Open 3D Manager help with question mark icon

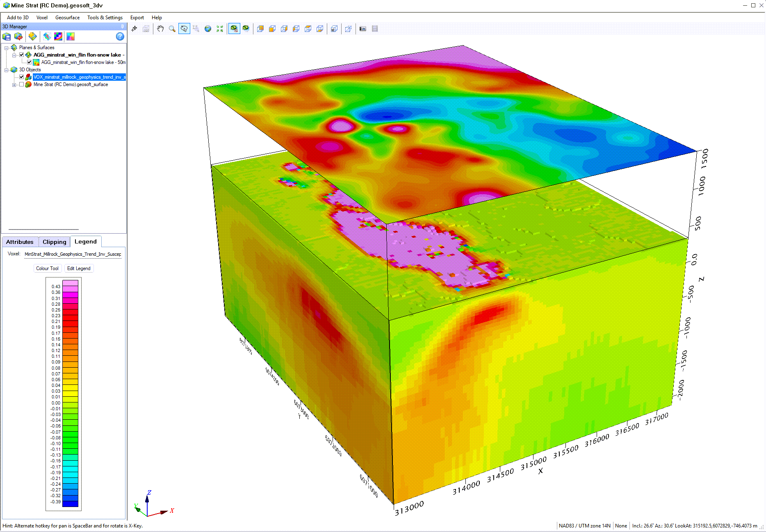click(x=120, y=36)
